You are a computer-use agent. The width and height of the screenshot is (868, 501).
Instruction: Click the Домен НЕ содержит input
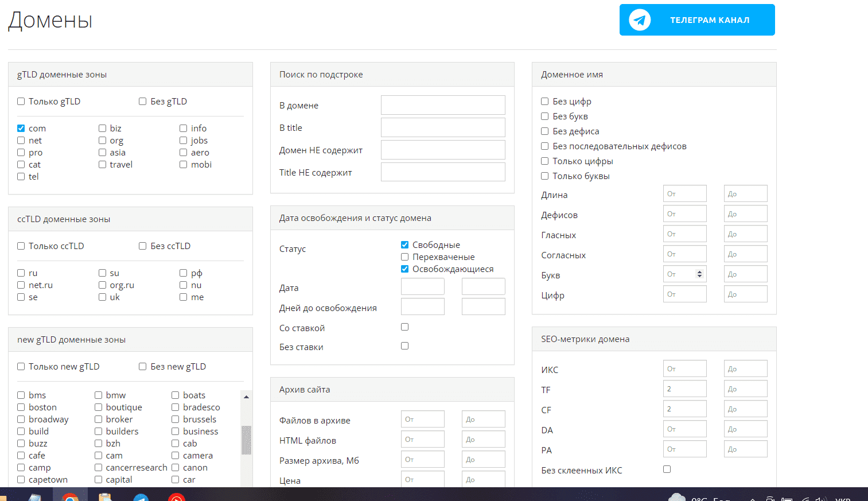(x=443, y=150)
